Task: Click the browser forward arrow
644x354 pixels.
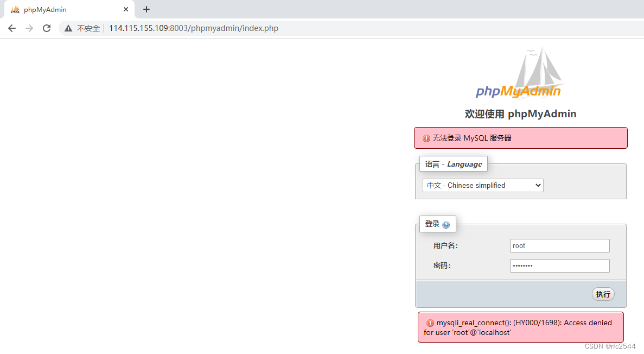Action: tap(29, 28)
